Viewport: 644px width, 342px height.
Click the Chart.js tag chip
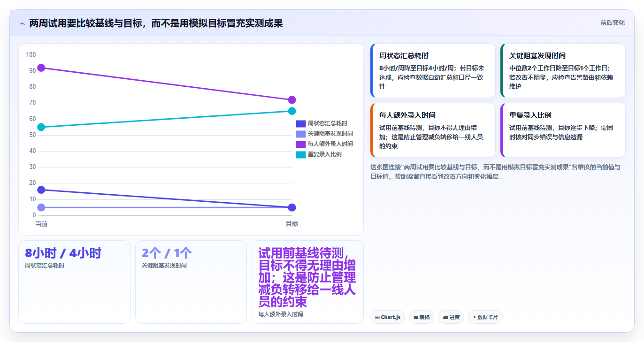click(x=388, y=317)
